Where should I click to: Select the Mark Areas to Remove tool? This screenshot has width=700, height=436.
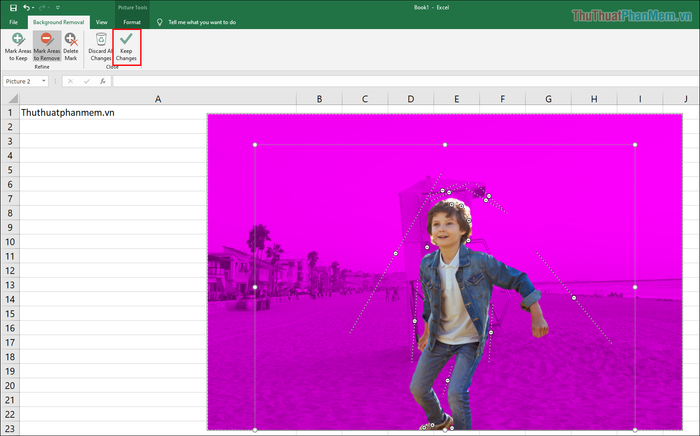point(47,47)
